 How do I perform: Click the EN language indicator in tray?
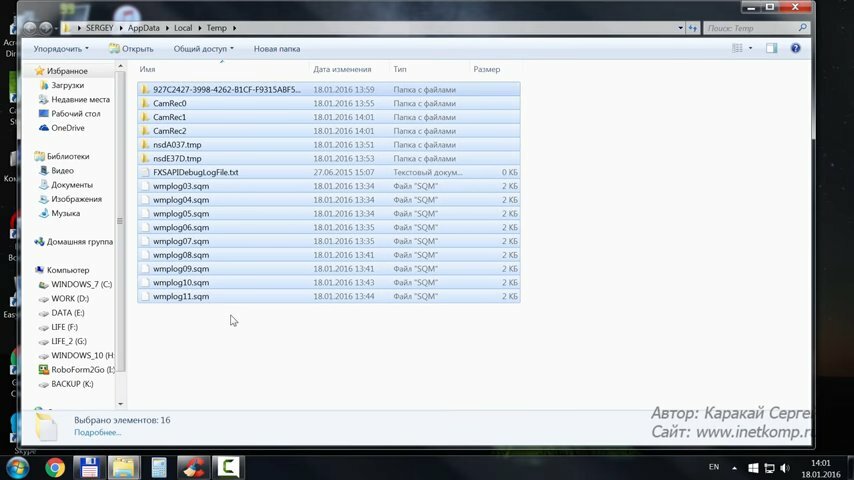[x=714, y=467]
